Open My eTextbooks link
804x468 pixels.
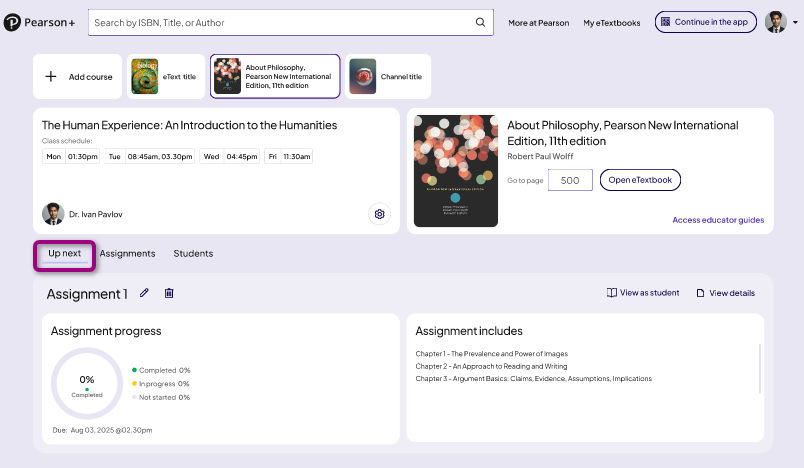pos(611,22)
